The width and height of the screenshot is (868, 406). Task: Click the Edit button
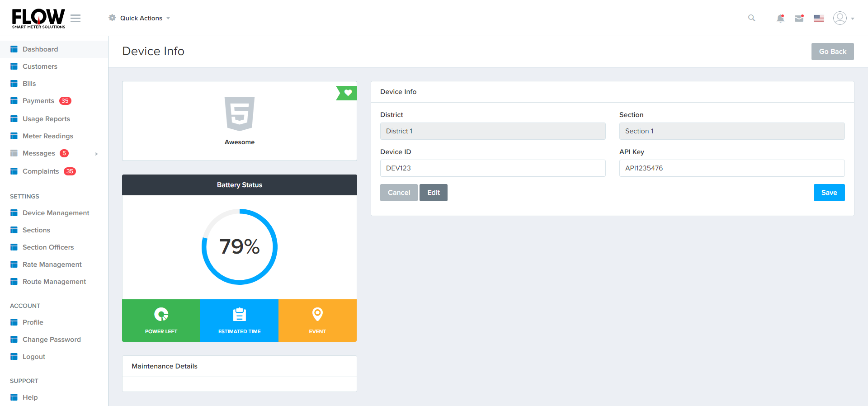(x=433, y=193)
